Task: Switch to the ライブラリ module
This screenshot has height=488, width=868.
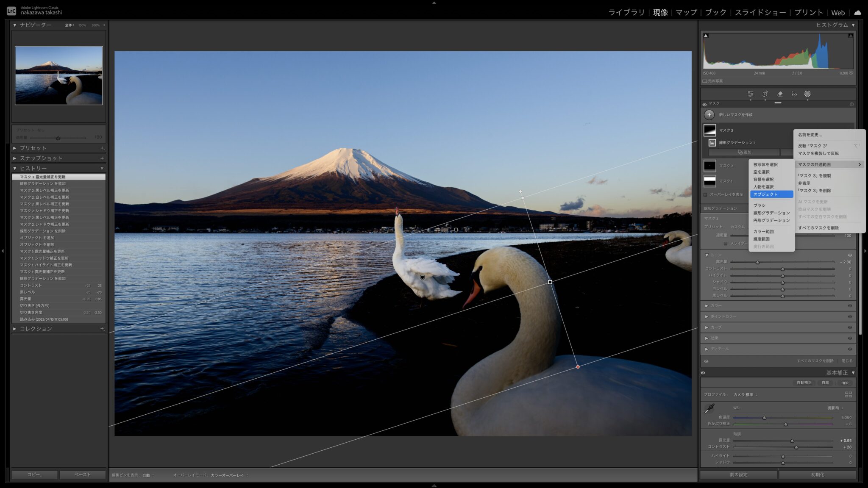Action: click(x=626, y=13)
